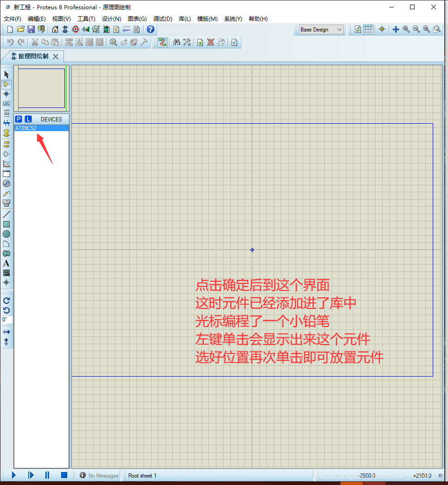
Task: Click the overview preview thumbnail
Action: click(41, 88)
